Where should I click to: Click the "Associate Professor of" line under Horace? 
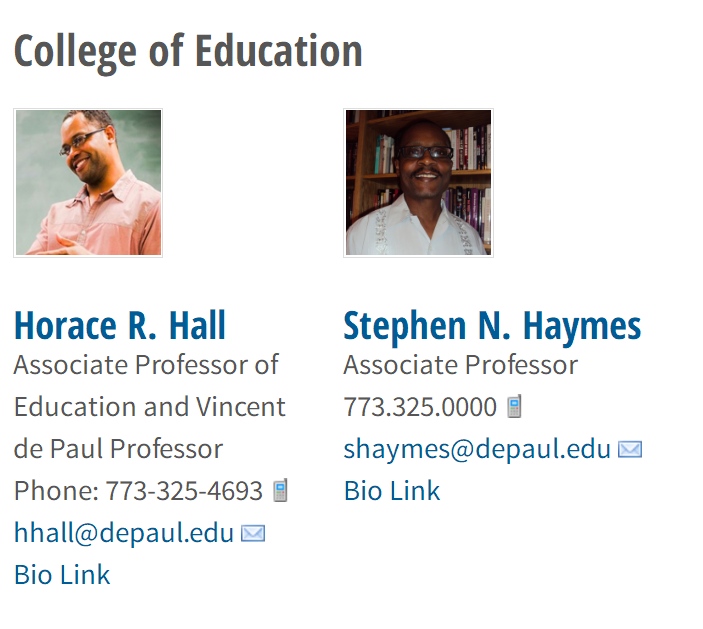[x=146, y=365]
